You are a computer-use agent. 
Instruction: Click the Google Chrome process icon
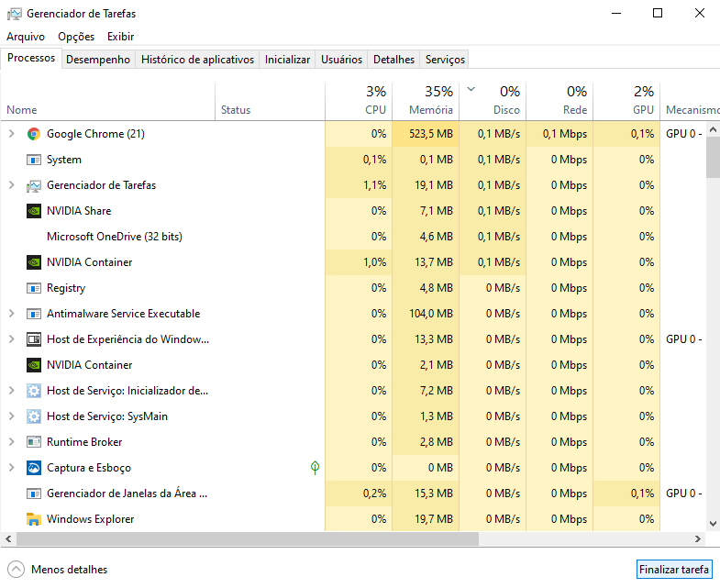pyautogui.click(x=34, y=134)
